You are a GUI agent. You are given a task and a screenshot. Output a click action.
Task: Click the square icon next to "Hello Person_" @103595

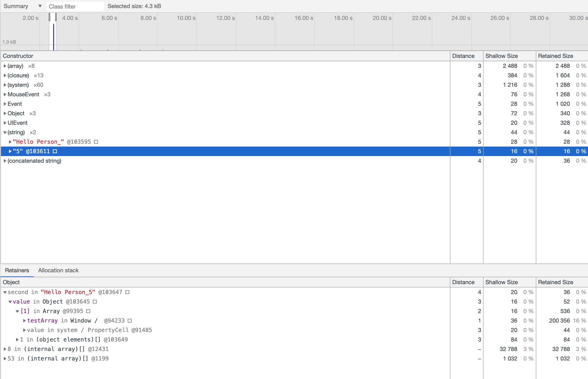tap(96, 142)
